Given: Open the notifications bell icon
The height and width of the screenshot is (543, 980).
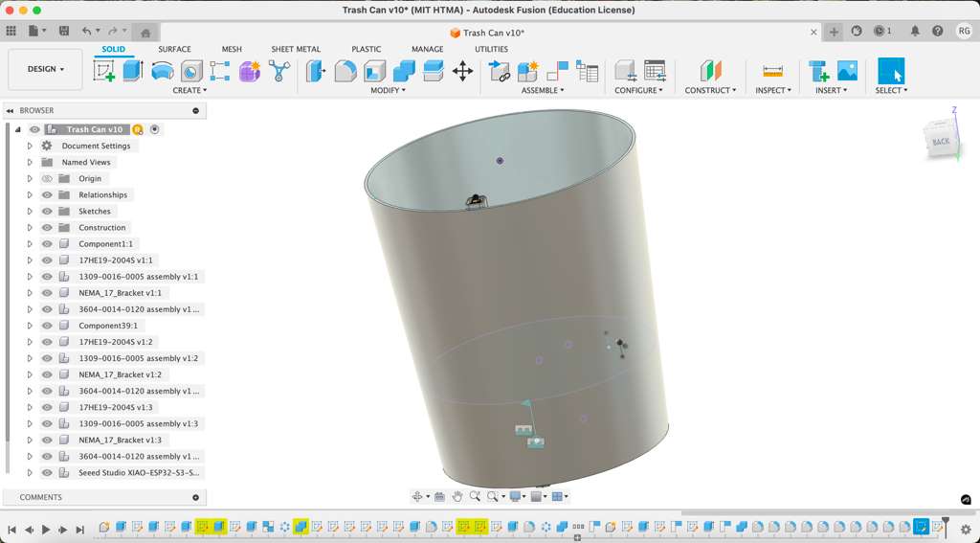Looking at the screenshot, I should pyautogui.click(x=915, y=32).
